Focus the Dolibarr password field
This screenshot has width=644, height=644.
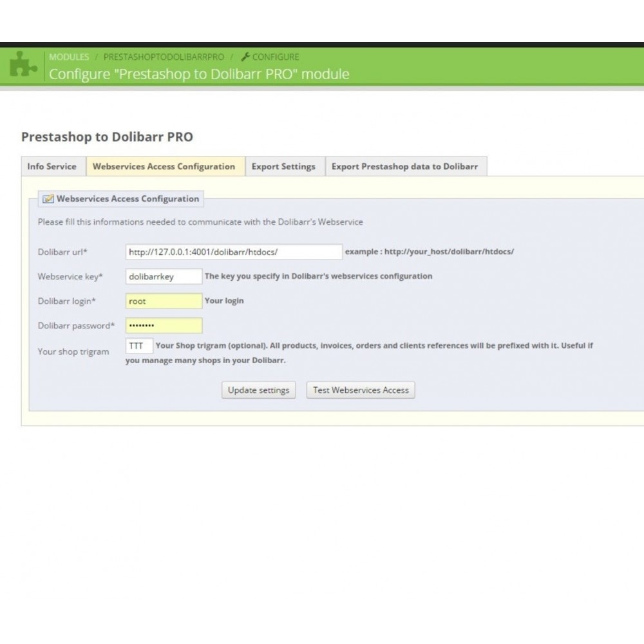click(x=164, y=326)
